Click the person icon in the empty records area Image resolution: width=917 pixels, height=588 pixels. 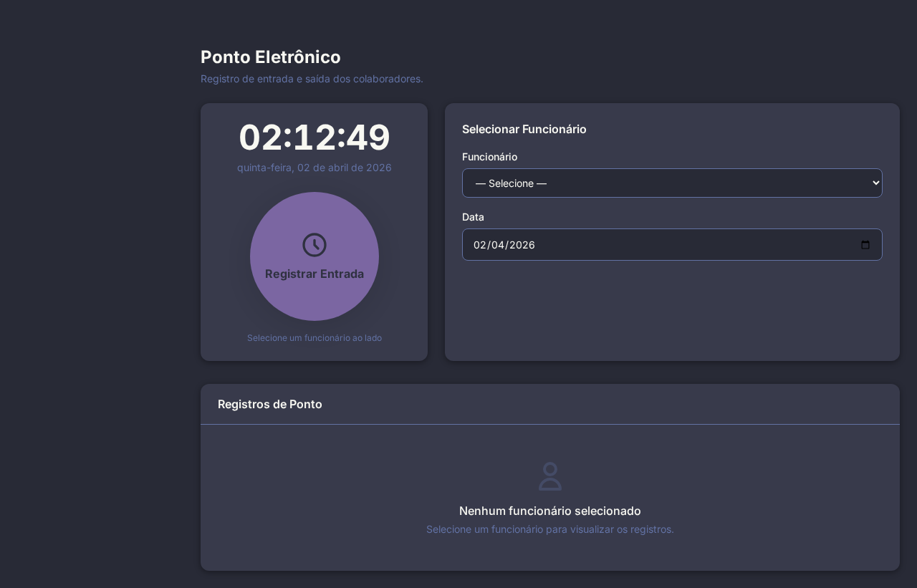550,476
